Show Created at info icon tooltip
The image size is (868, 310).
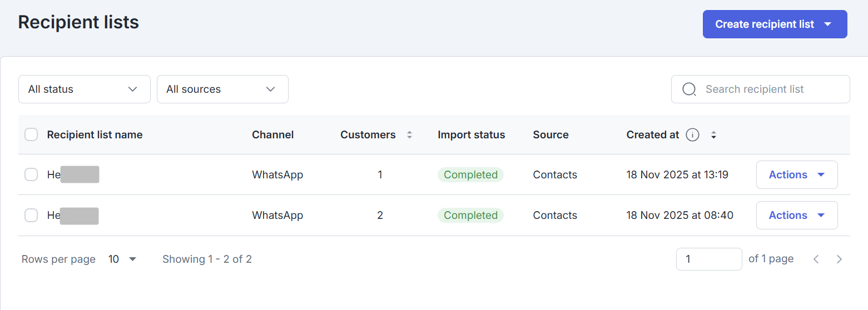coord(692,134)
